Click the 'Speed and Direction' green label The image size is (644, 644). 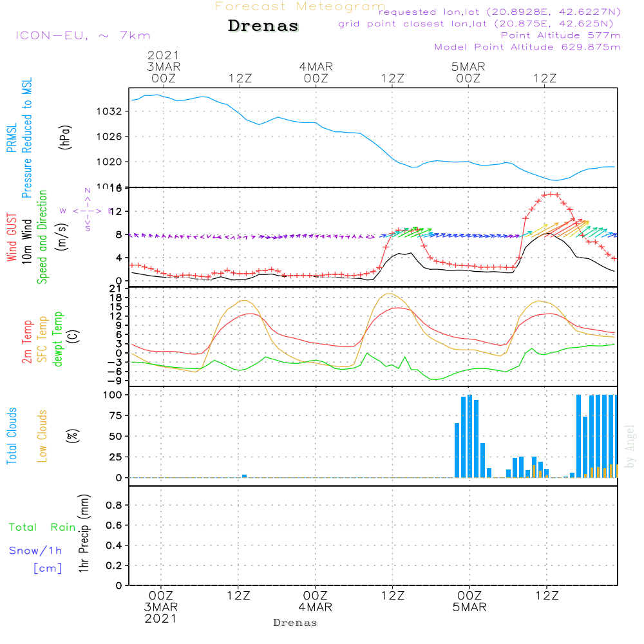[x=42, y=237]
